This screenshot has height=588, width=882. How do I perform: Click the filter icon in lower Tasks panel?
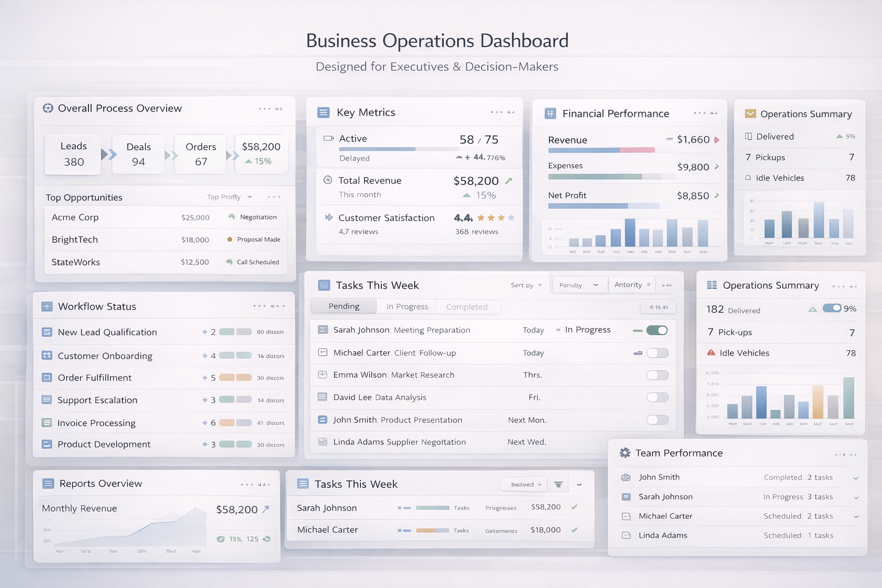coord(558,485)
